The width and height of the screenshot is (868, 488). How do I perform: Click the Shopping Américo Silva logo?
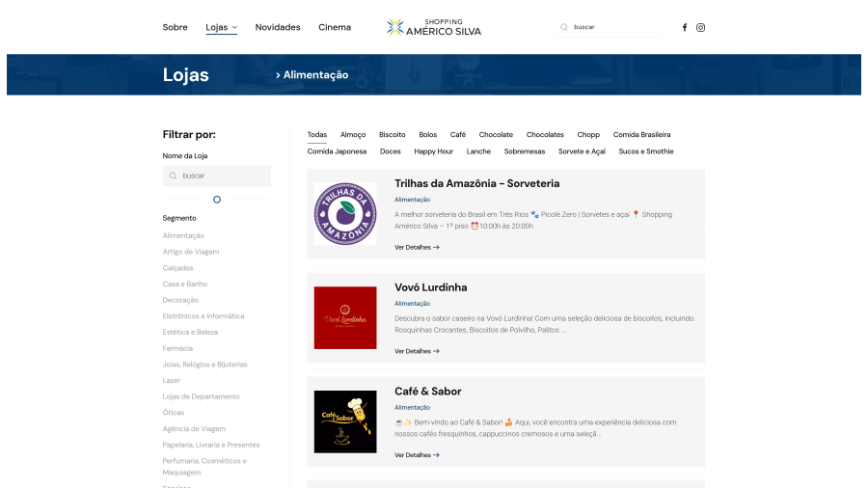click(433, 27)
